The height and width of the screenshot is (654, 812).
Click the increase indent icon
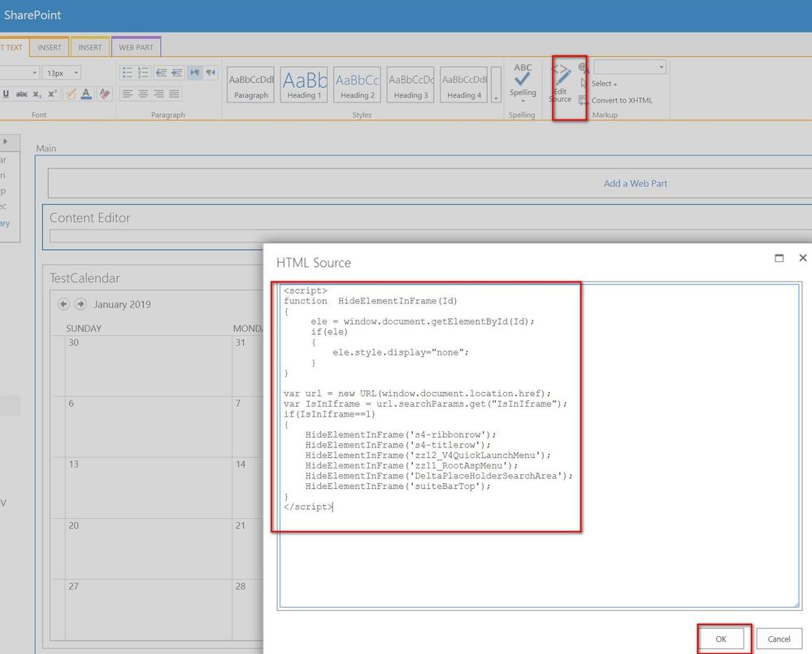(177, 72)
